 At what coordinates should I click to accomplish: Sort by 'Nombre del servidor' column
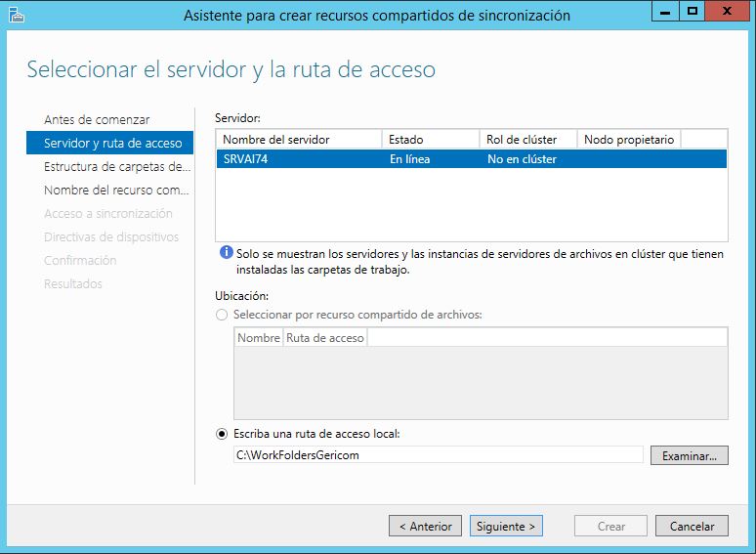(x=299, y=140)
